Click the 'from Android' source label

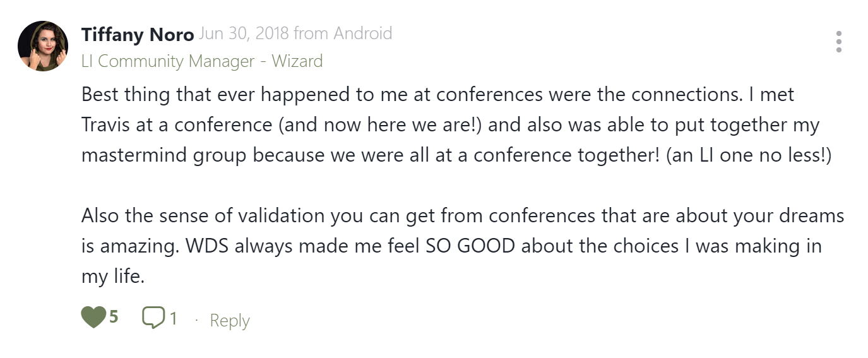343,33
